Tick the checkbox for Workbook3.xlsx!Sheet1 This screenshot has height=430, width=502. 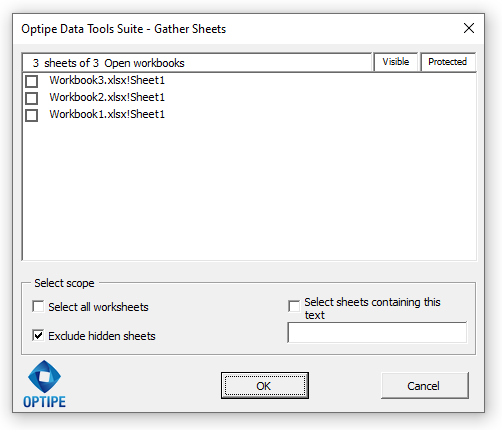[x=32, y=81]
